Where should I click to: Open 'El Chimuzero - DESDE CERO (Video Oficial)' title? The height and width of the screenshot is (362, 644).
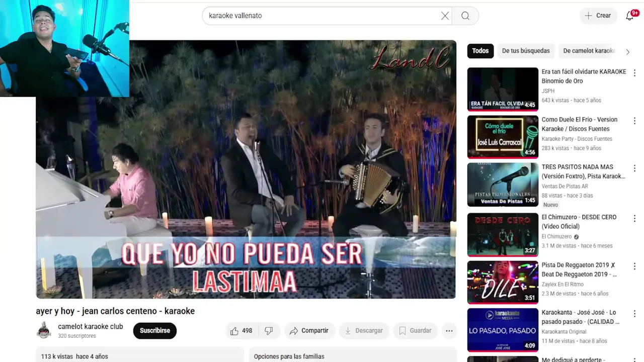coord(579,222)
